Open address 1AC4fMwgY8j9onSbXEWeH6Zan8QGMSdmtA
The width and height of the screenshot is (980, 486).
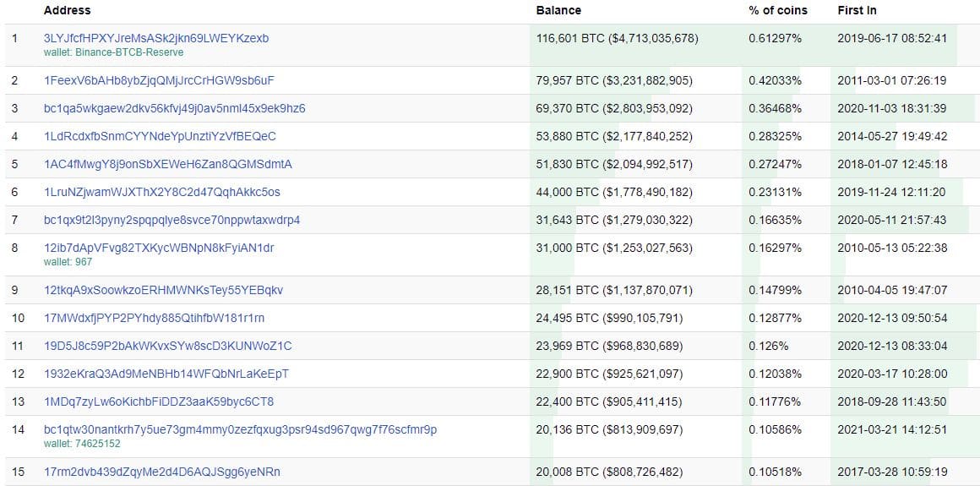(x=168, y=164)
